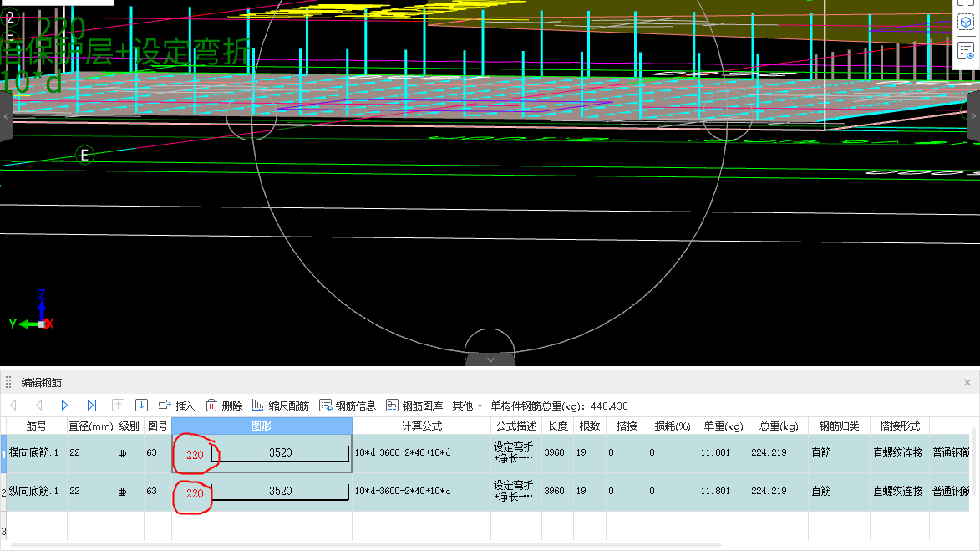Click the 删除 (delete) button
Viewport: 980px width, 551px height.
point(224,406)
